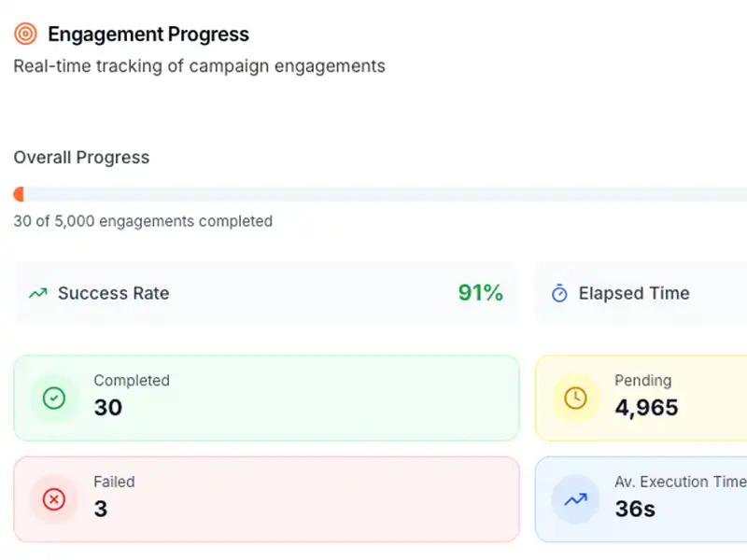
Task: Click the stopwatch icon next to Elapsed Time
Action: tap(559, 293)
